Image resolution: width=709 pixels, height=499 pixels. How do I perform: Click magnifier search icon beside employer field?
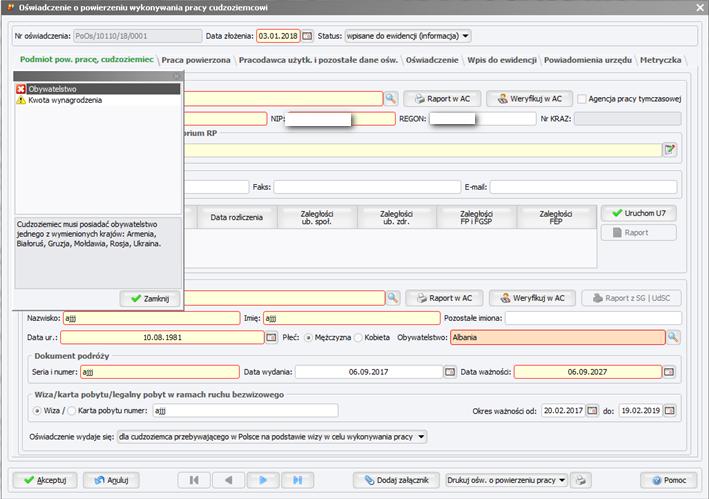point(391,98)
